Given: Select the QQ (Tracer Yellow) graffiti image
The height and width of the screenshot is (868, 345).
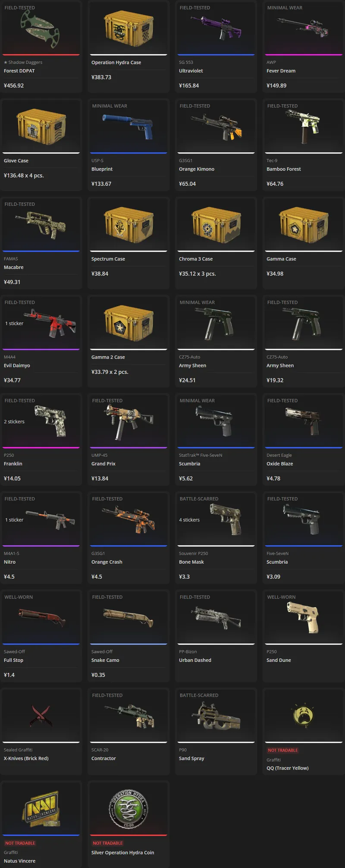Looking at the screenshot, I should point(303,715).
